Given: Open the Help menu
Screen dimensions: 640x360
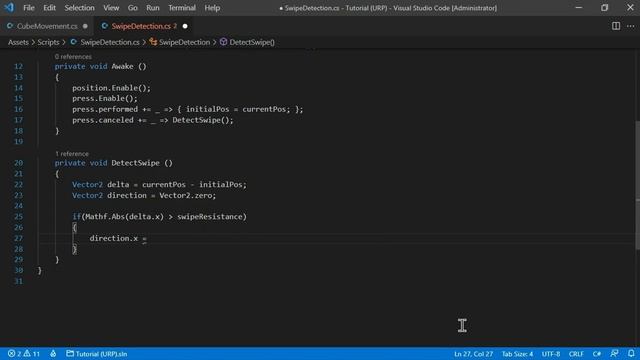Looking at the screenshot, I should pyautogui.click(x=212, y=8).
